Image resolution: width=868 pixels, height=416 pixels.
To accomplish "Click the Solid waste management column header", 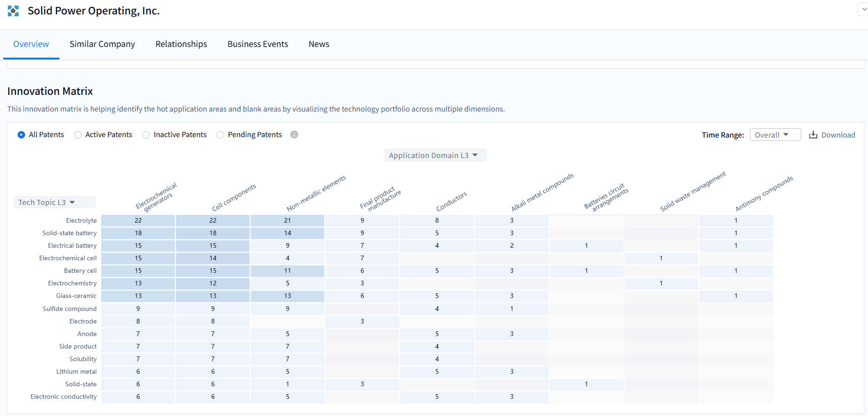I will point(692,192).
